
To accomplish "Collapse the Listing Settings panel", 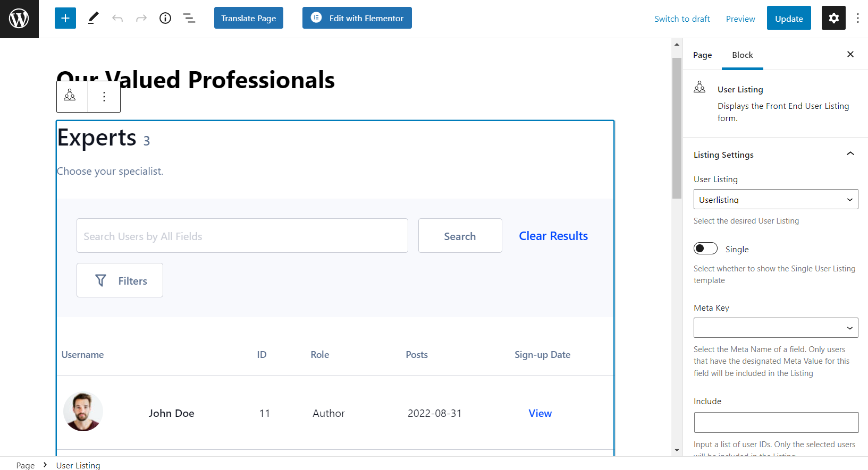I will [x=850, y=154].
